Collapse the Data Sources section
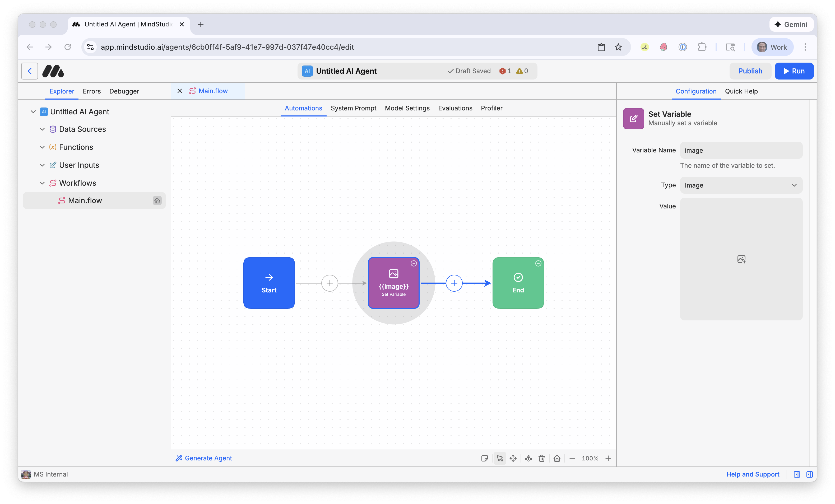This screenshot has height=504, width=835. (x=42, y=129)
